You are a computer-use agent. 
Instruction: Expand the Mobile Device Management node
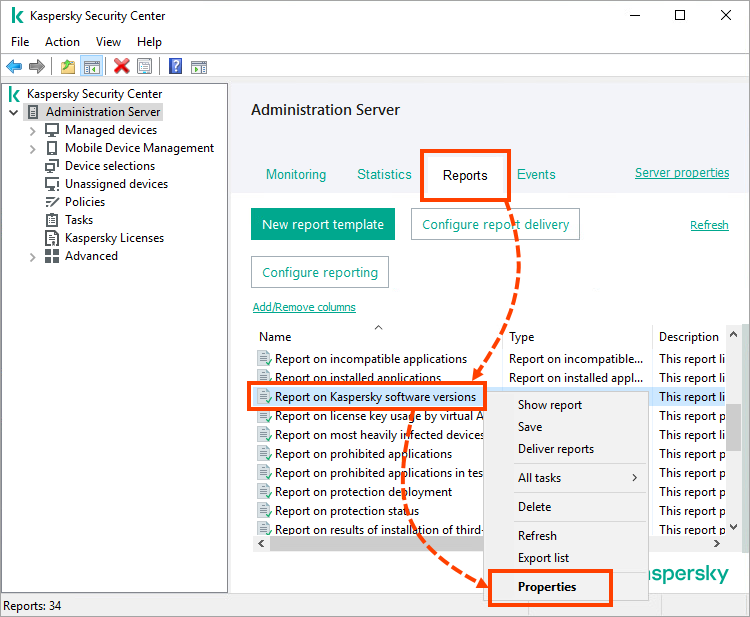[x=33, y=148]
